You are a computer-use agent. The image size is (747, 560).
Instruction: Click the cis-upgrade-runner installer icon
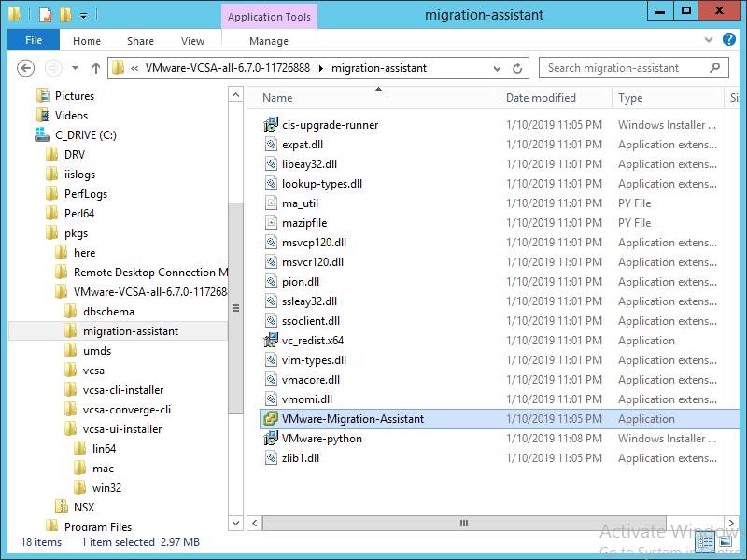[x=271, y=125]
